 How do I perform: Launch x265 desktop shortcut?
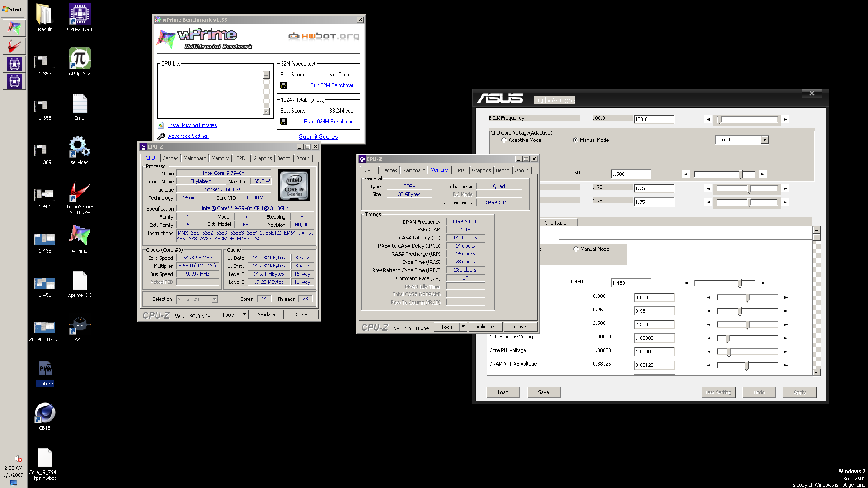click(80, 328)
